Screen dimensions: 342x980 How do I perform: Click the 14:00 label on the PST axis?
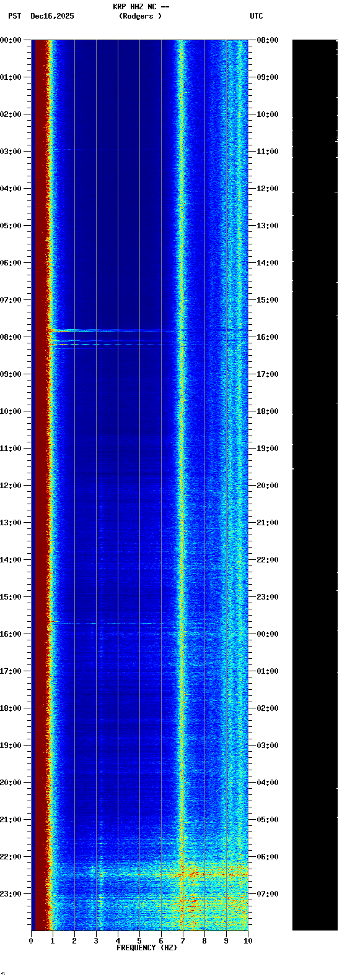click(11, 560)
